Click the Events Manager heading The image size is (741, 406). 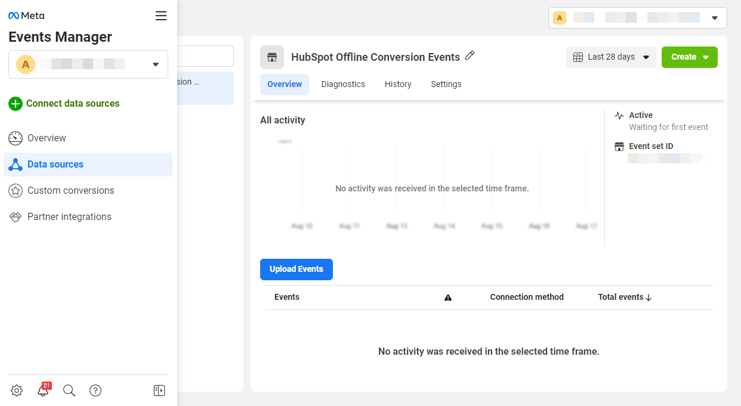[60, 37]
